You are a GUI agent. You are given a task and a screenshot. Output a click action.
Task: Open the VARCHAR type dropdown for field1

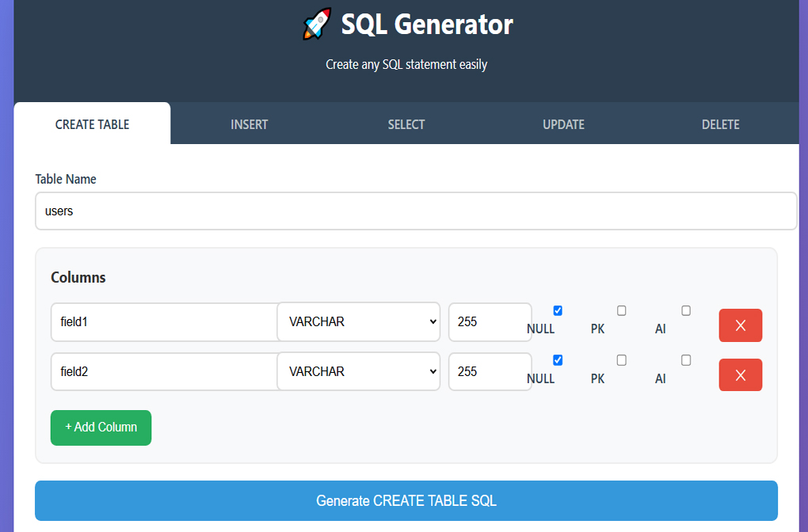(x=359, y=321)
